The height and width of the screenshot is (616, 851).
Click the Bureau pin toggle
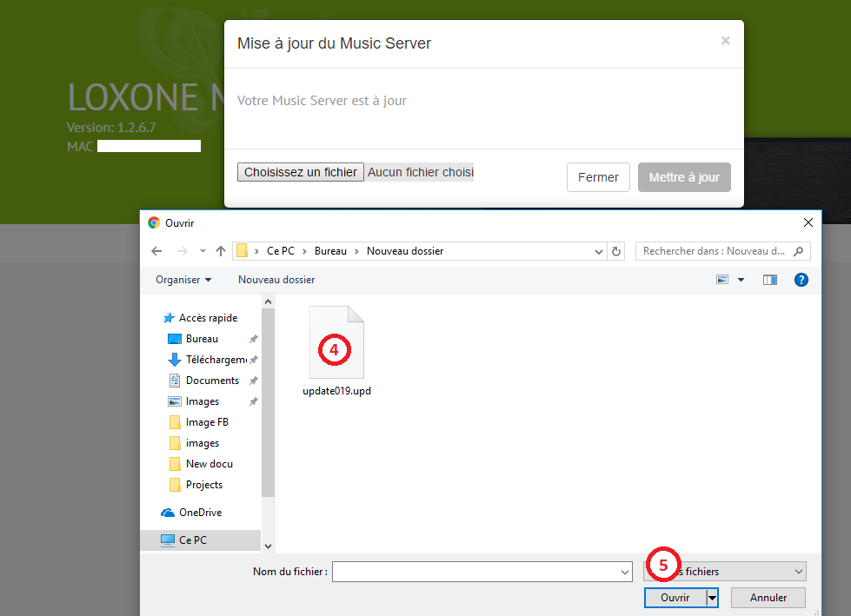click(253, 338)
